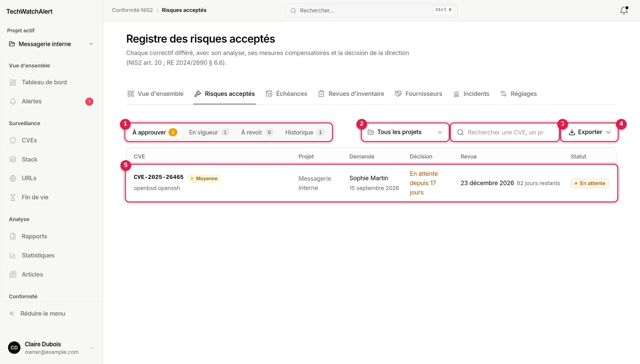
Task: Open the Incidents tab
Action: pos(471,94)
